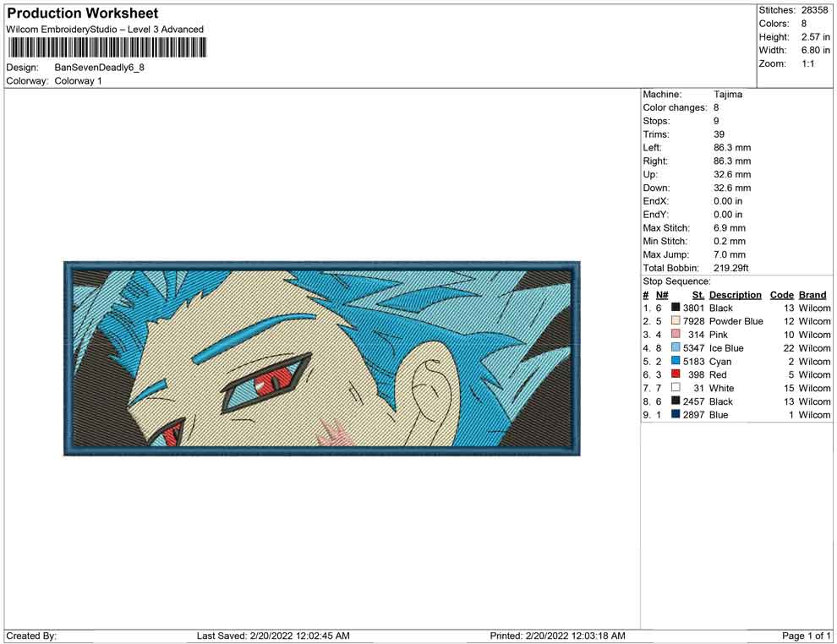Click the stitch count 5183 for Cyan
Image resolution: width=837 pixels, height=644 pixels.
(x=693, y=361)
